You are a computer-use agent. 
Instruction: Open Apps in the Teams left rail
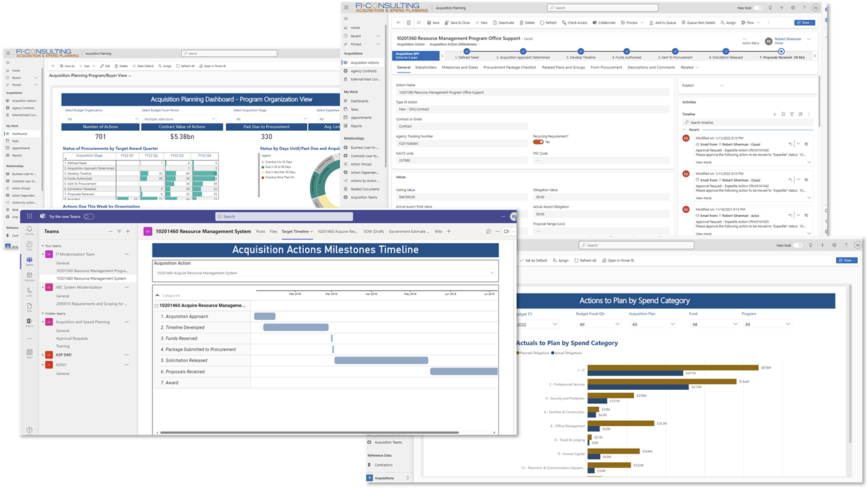click(29, 353)
